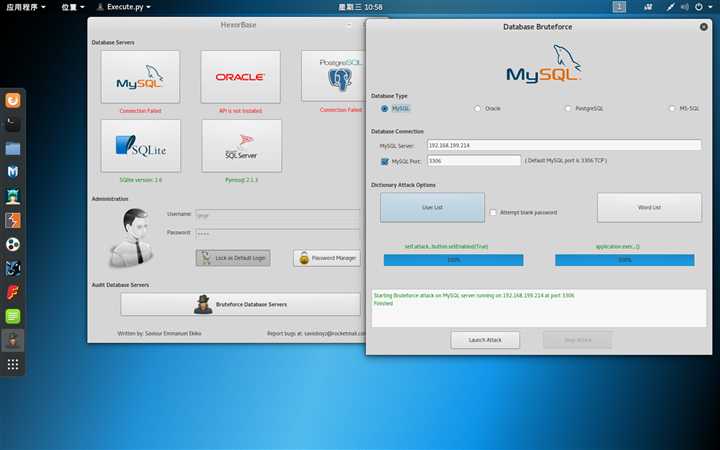Toggle the MySQL Port checkbox
Image resolution: width=720 pixels, height=450 pixels.
coord(385,162)
